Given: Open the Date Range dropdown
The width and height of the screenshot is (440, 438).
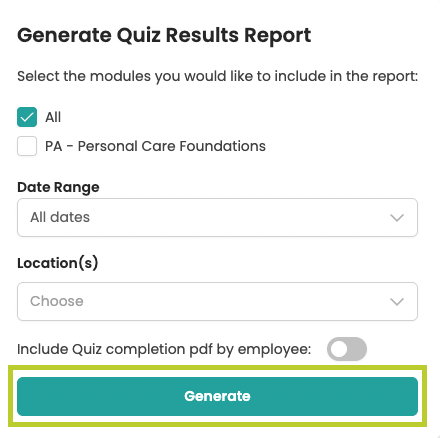Looking at the screenshot, I should 217,217.
